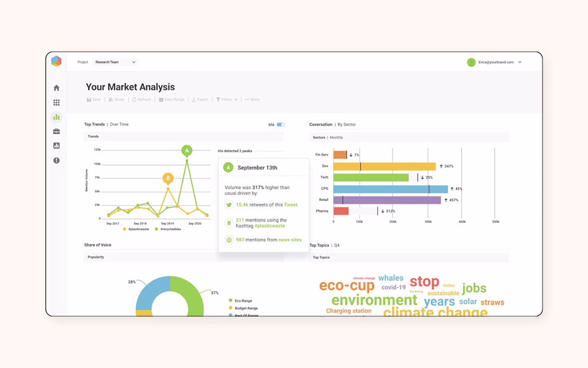Open the apps grid in sidebar

pyautogui.click(x=56, y=103)
